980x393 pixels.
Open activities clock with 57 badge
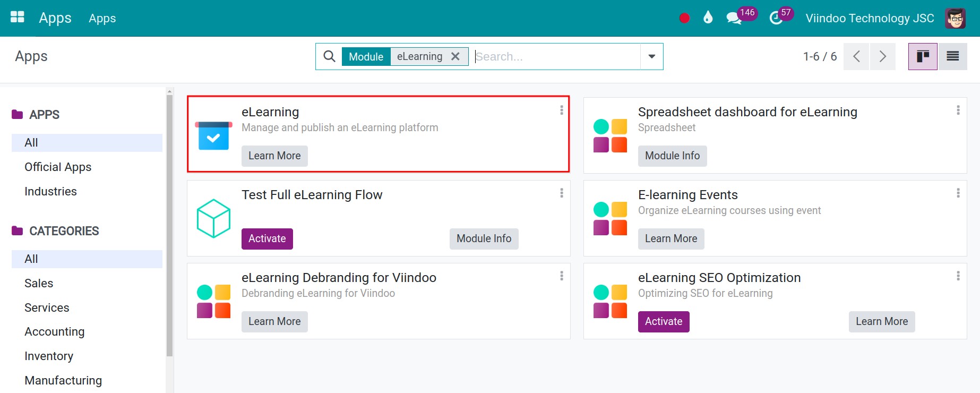pos(781,16)
